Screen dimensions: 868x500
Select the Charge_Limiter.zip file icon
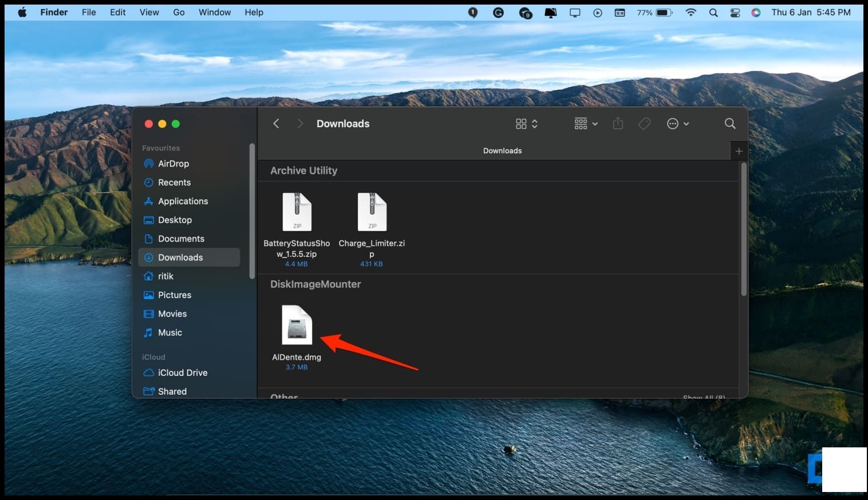[372, 212]
